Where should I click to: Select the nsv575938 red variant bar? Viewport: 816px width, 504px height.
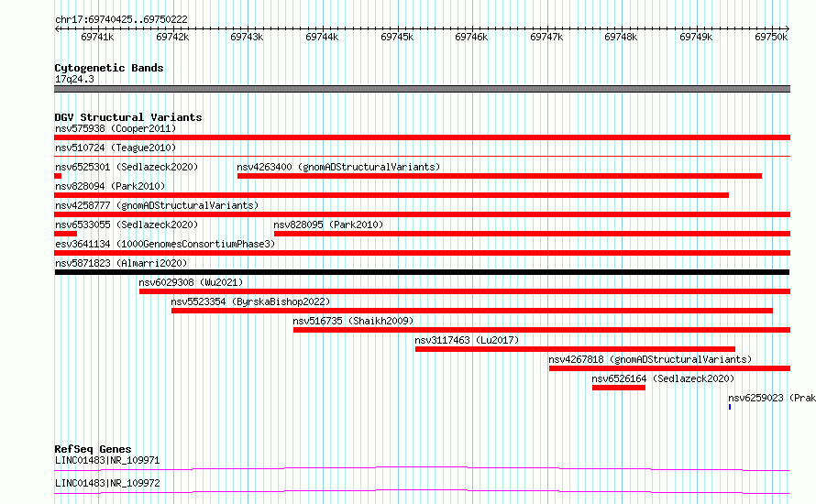coord(422,137)
